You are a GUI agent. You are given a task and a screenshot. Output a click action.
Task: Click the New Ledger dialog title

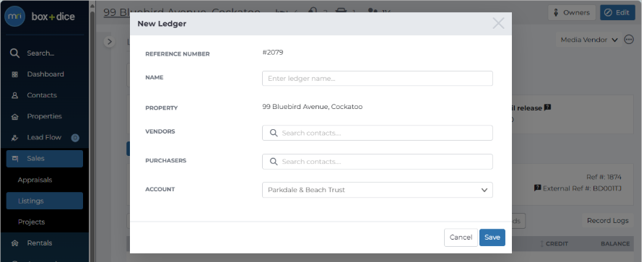[x=162, y=24]
